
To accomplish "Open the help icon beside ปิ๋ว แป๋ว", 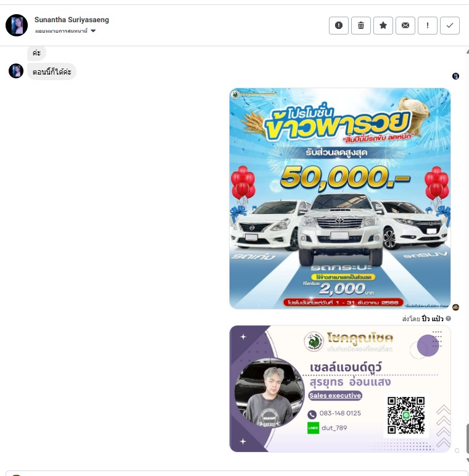I will click(449, 318).
